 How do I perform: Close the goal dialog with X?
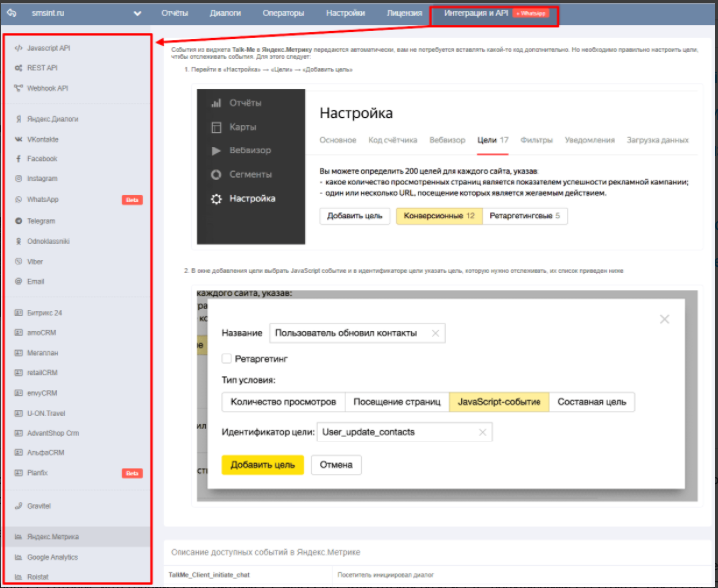(x=664, y=319)
